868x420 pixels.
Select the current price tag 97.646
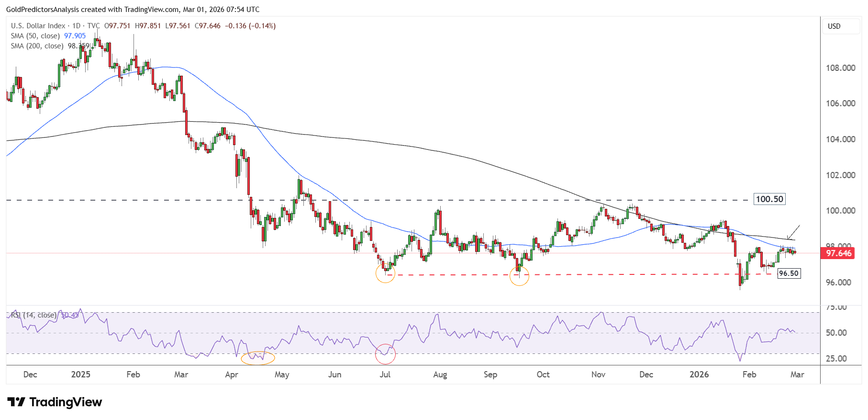[x=838, y=253]
